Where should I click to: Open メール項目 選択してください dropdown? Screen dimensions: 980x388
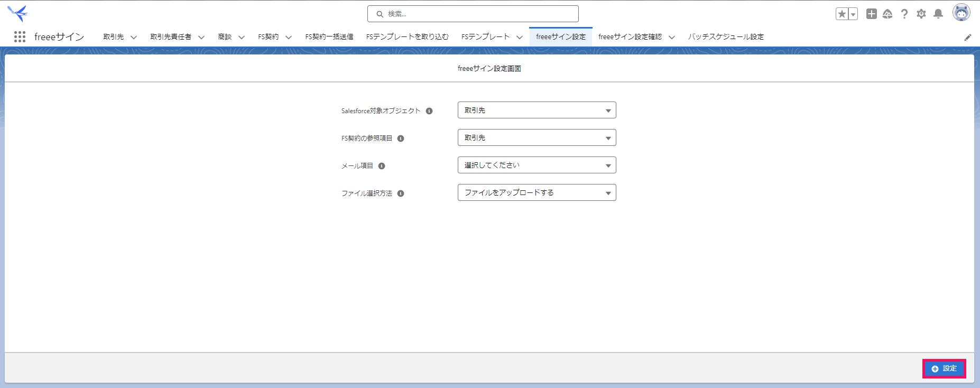pos(537,165)
